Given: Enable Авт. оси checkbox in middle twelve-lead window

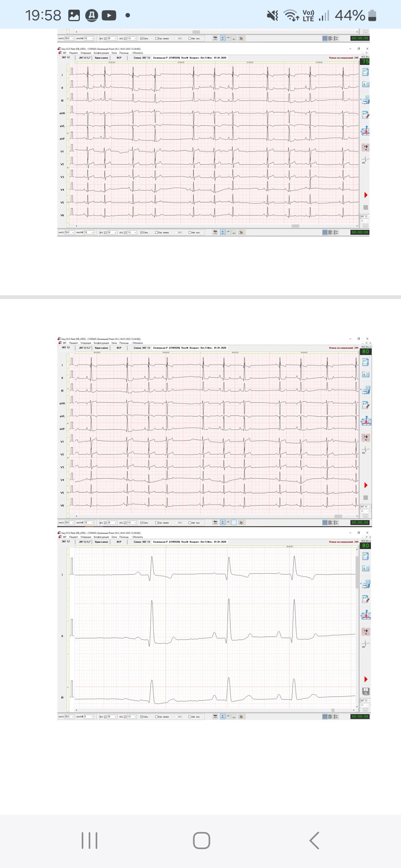Looking at the screenshot, I should point(190,523).
